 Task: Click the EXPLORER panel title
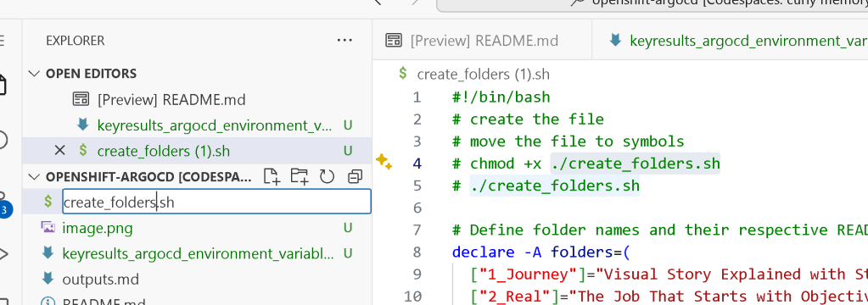(76, 41)
